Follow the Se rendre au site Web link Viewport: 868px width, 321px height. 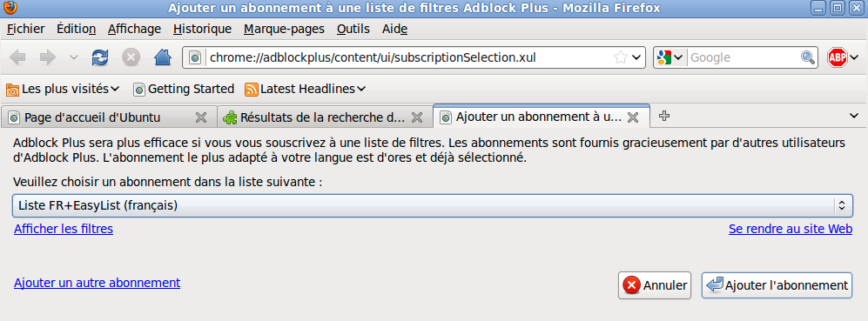[x=791, y=229]
